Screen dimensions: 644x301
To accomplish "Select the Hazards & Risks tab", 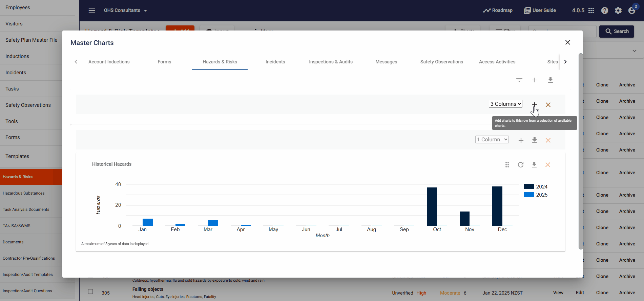I will (220, 62).
